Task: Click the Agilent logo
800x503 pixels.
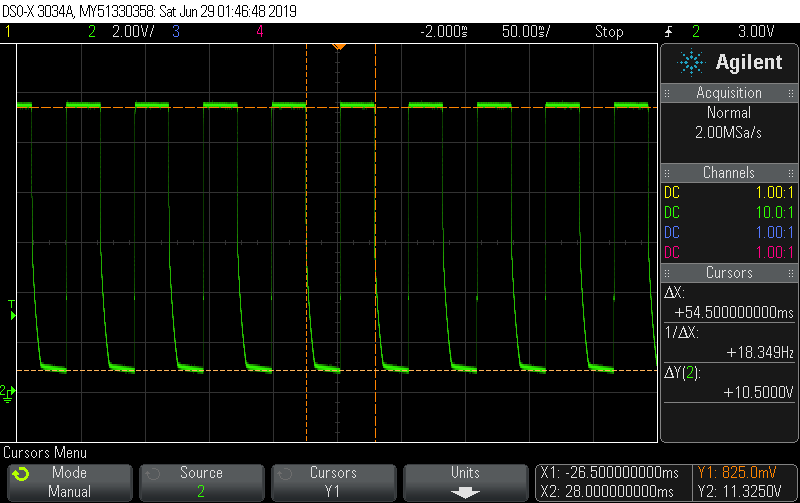Action: click(730, 62)
